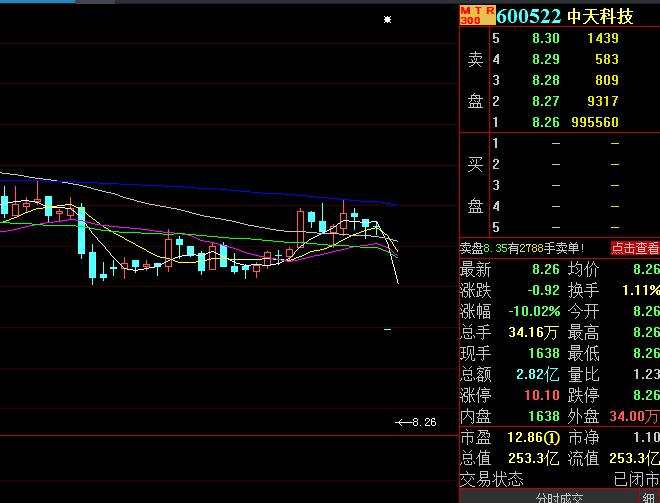The image size is (660, 503).
Task: Click sell level 5 volume 1439
Action: (x=603, y=38)
